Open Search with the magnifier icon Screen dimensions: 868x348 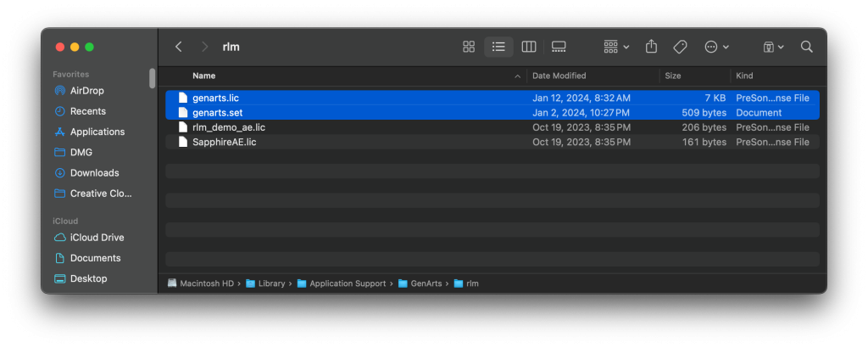tap(807, 47)
